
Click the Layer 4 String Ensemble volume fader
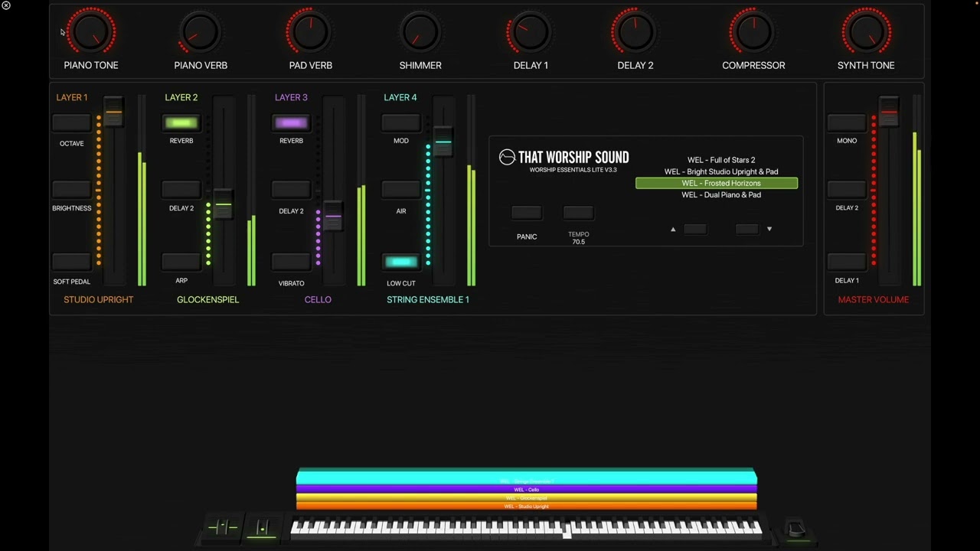tap(443, 142)
